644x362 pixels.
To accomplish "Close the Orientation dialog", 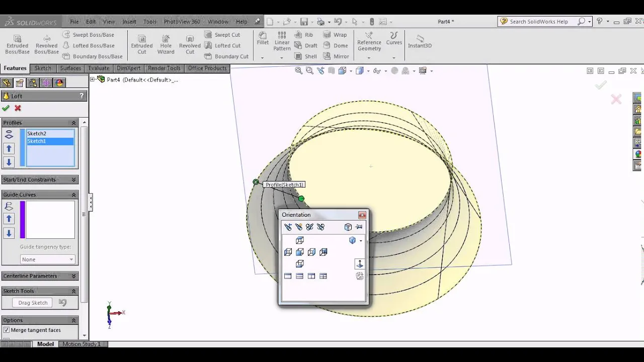I will (362, 215).
